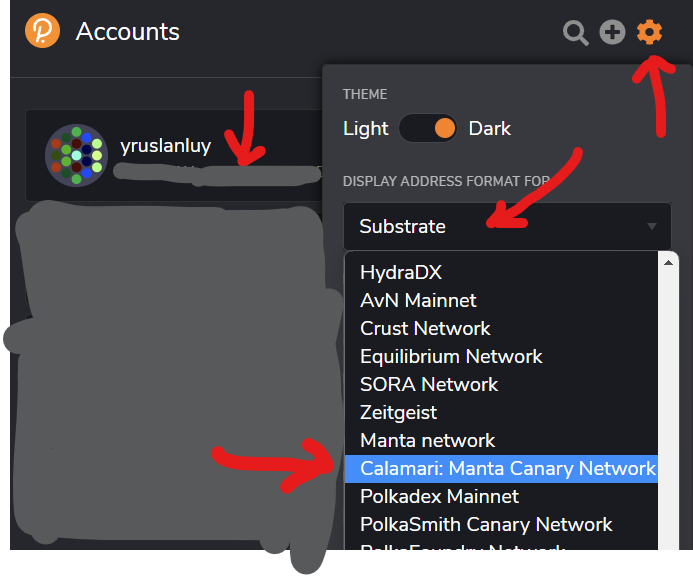The image size is (693, 576).
Task: Click the yruslanluy account identicon
Action: click(x=76, y=155)
